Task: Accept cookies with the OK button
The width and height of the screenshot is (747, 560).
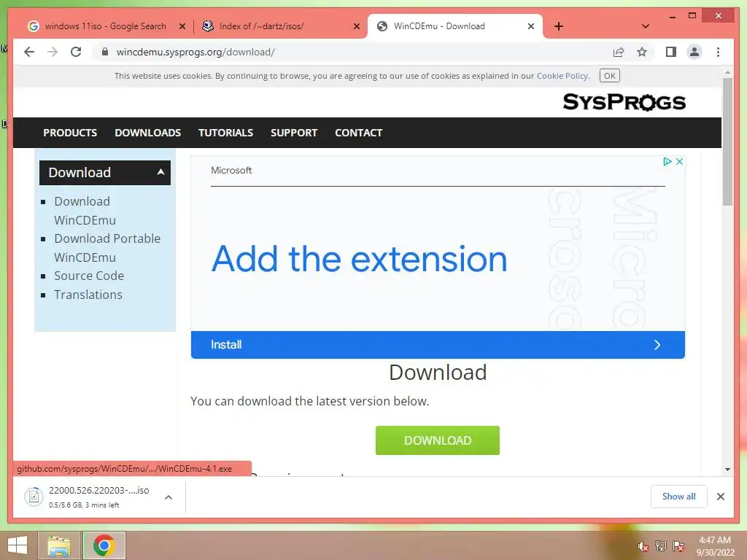Action: (x=609, y=76)
